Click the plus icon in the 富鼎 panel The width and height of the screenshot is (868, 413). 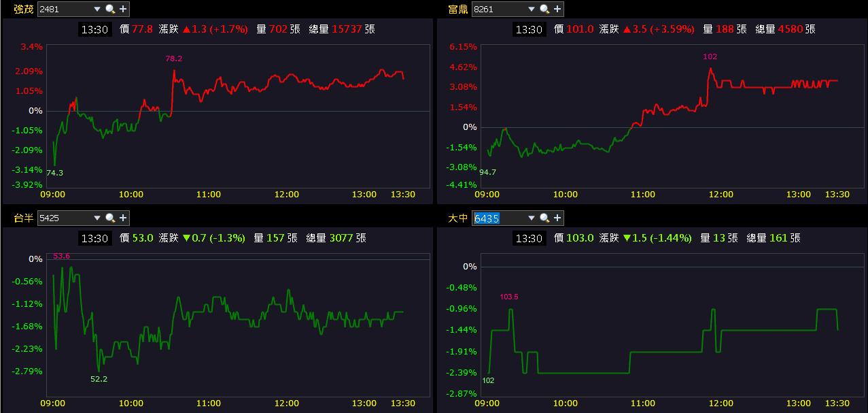pyautogui.click(x=557, y=9)
